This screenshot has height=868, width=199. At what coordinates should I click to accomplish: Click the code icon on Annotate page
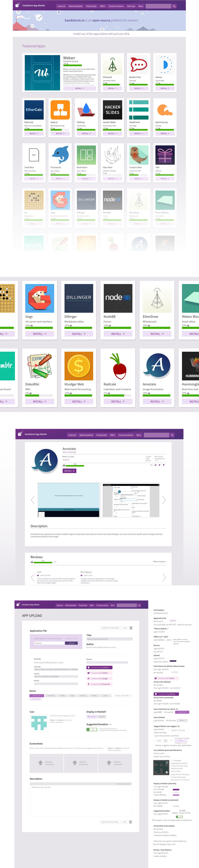[151, 465]
